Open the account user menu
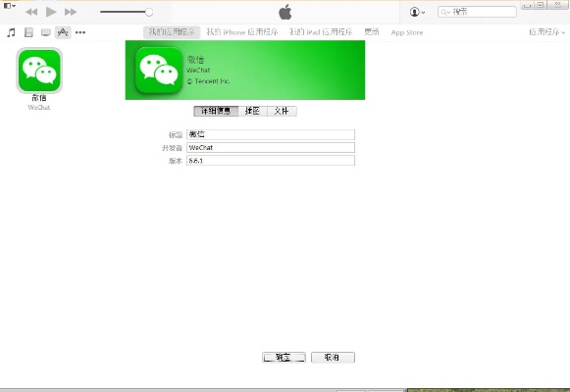This screenshot has height=392, width=570. [417, 12]
